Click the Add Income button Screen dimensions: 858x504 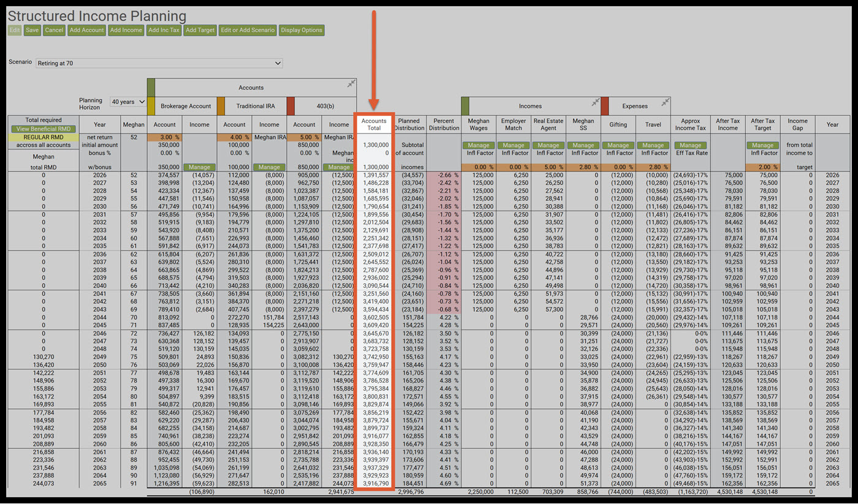point(126,30)
